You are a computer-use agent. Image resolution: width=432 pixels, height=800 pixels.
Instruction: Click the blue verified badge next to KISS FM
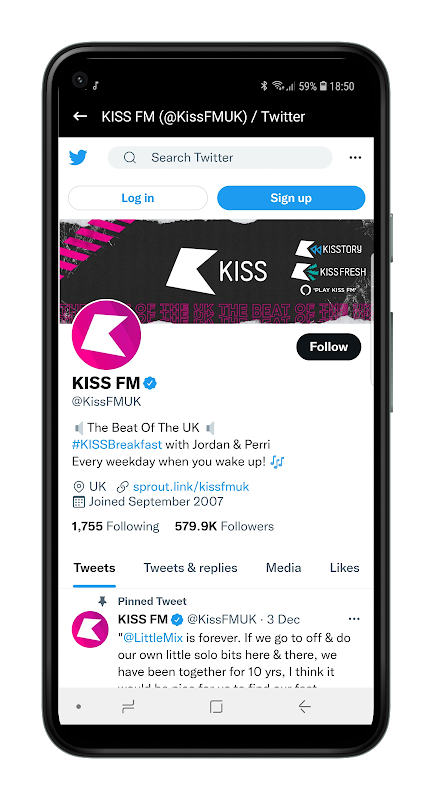point(150,383)
